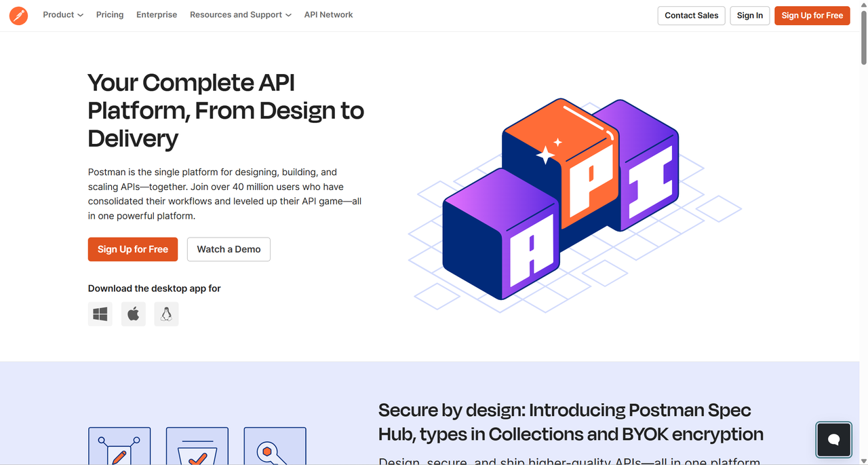Click 'Your Complete API Platform' headline

click(226, 110)
